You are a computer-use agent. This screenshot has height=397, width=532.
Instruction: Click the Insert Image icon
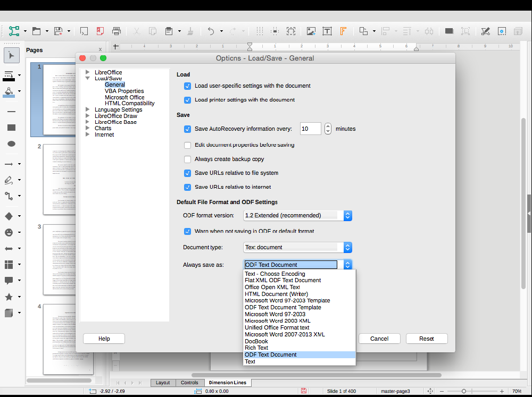click(311, 31)
